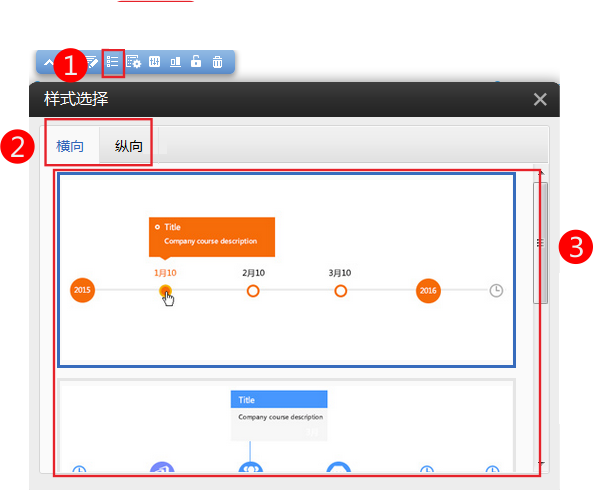Click the 3月10 timeline node
Screen dimensions: 611x490
click(x=340, y=290)
